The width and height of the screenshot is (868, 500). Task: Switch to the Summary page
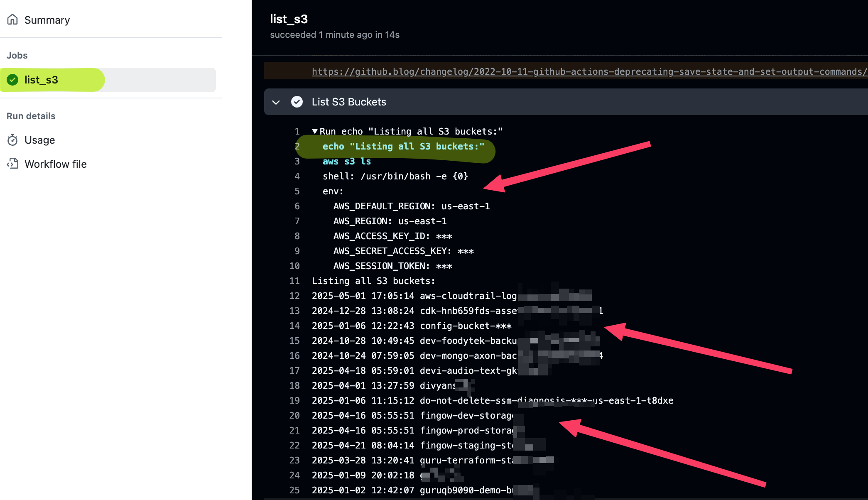pos(47,20)
